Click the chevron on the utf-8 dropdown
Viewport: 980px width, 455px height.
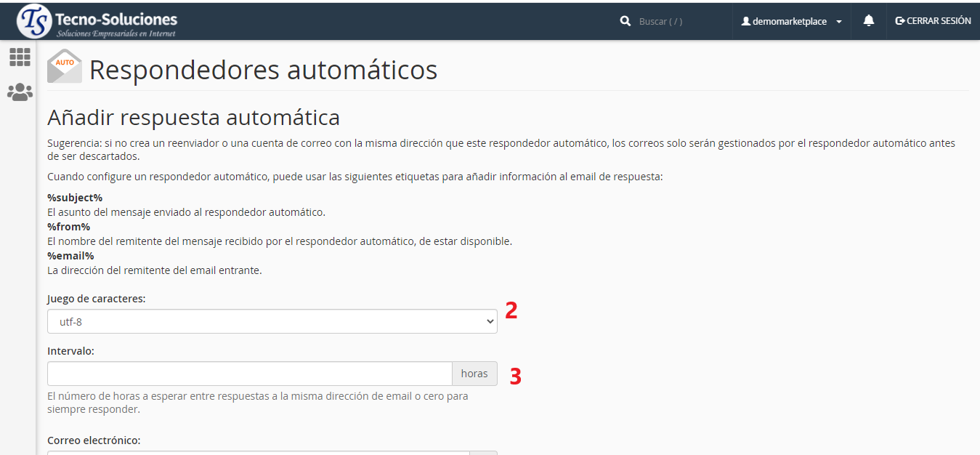tap(489, 321)
